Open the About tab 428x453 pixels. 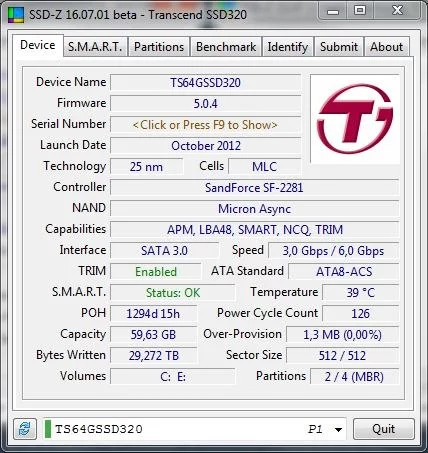coord(387,47)
